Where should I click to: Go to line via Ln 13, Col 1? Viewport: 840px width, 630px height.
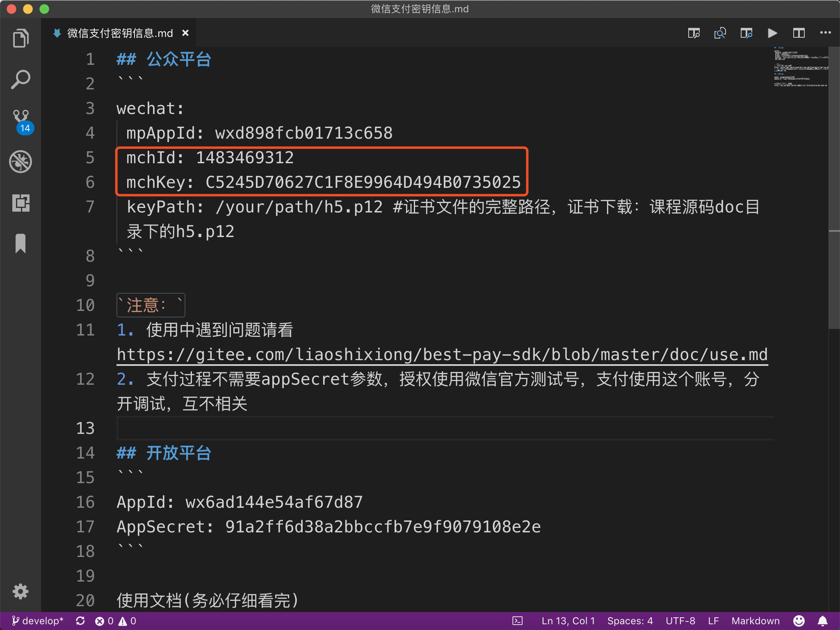pyautogui.click(x=568, y=621)
